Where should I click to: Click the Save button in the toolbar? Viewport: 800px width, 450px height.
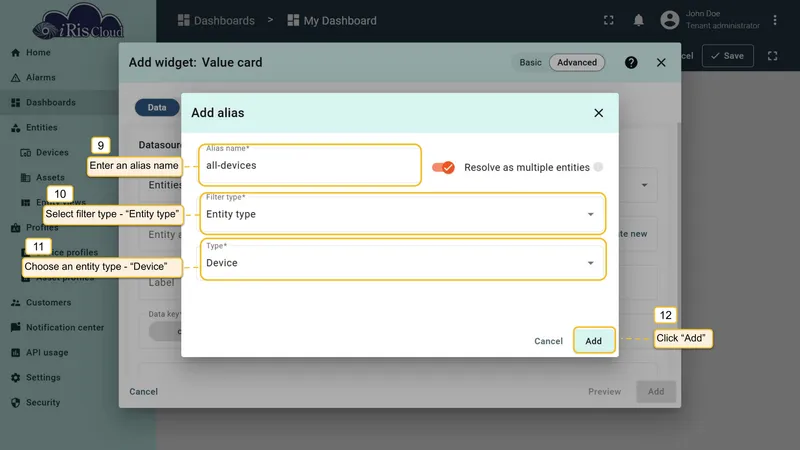tap(728, 56)
